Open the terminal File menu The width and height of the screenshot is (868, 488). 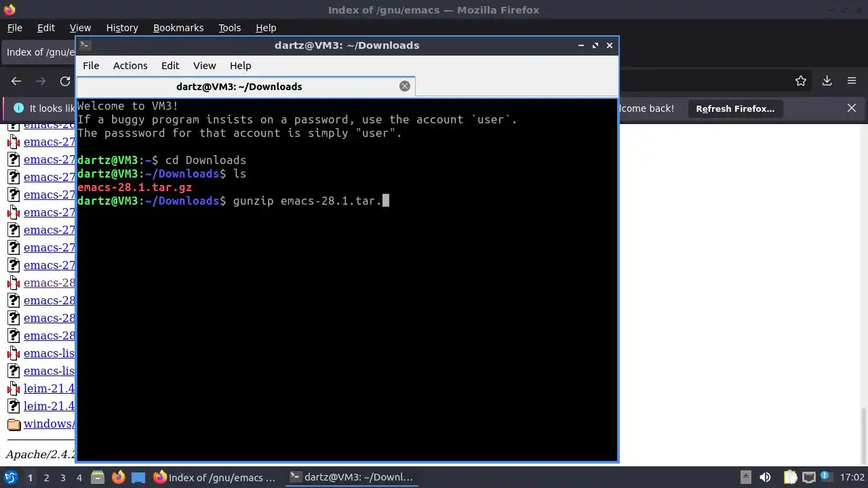91,66
